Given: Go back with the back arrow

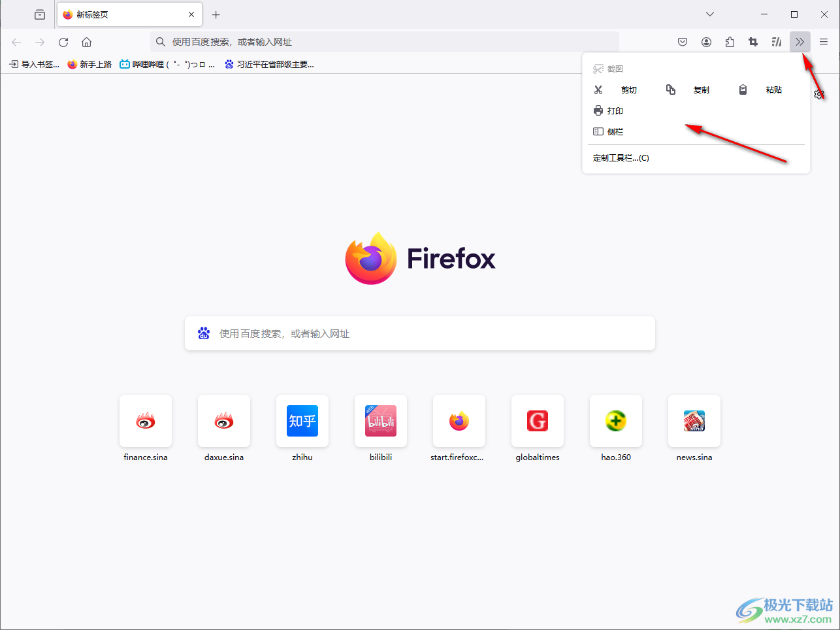Looking at the screenshot, I should 16,42.
